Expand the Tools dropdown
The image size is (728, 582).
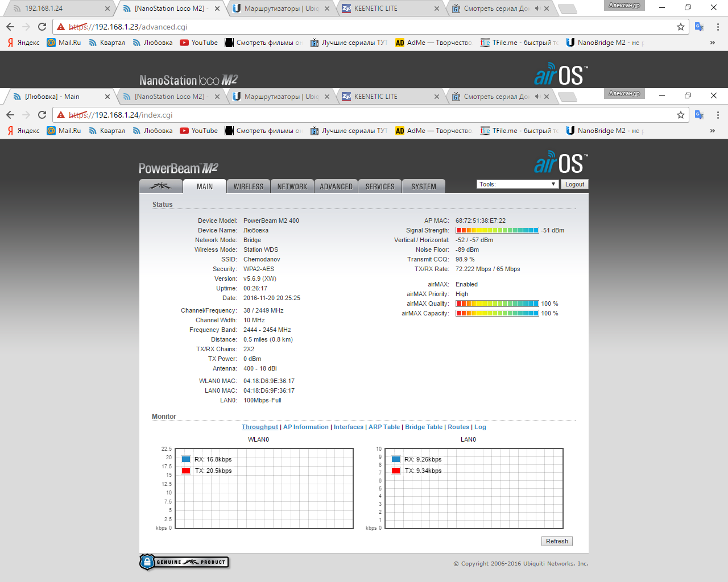tap(518, 184)
